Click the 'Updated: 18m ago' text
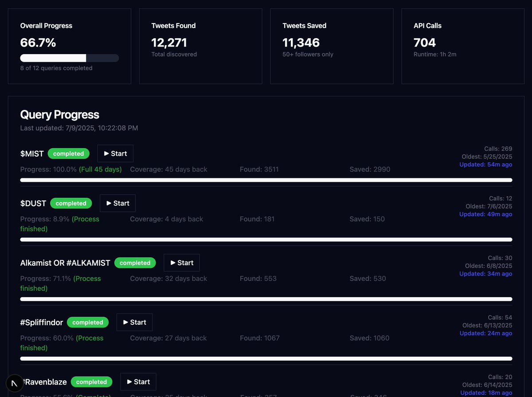 (486, 393)
